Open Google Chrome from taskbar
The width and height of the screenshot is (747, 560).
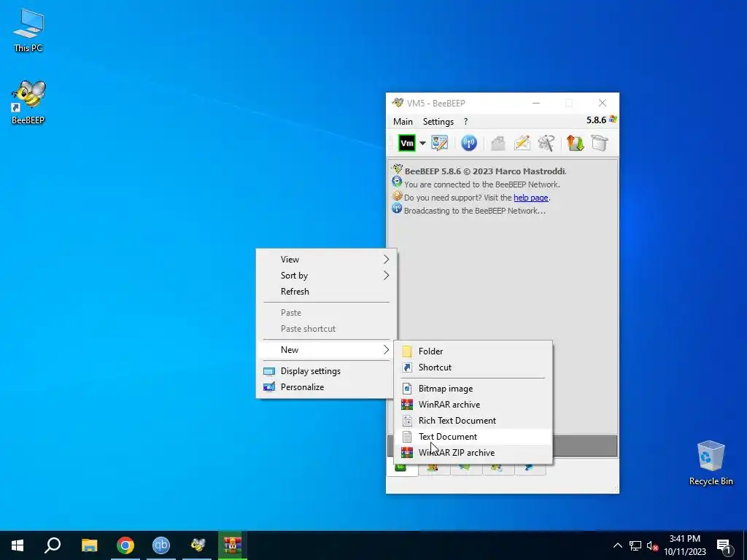click(x=125, y=545)
